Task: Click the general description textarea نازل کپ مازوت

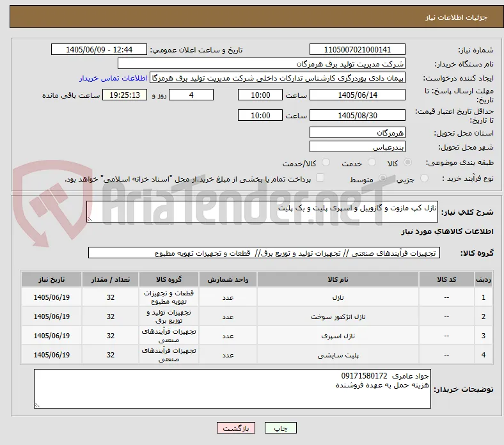Action: coord(262,212)
